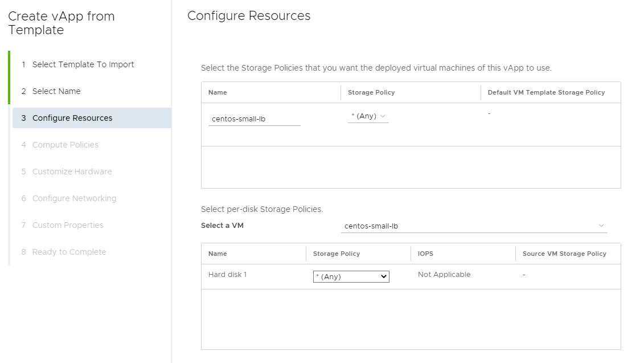This screenshot has width=644, height=363.
Task: Click the Name header in the disk table
Action: click(x=218, y=254)
